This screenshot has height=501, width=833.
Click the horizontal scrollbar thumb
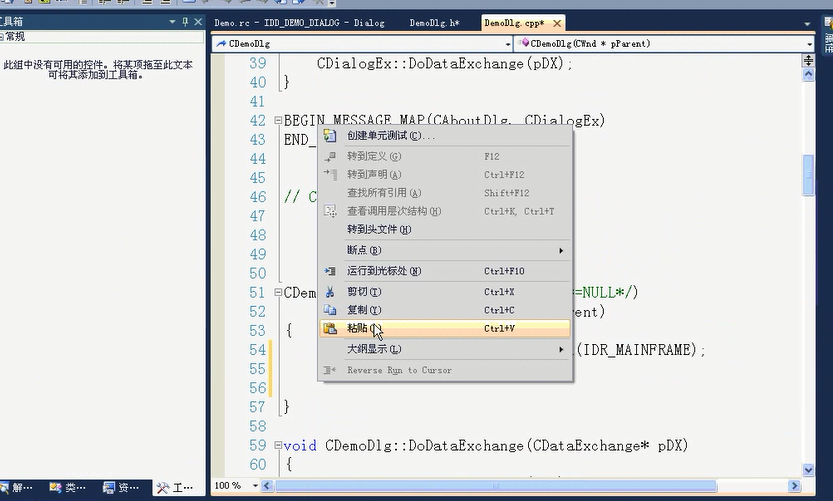pos(496,486)
